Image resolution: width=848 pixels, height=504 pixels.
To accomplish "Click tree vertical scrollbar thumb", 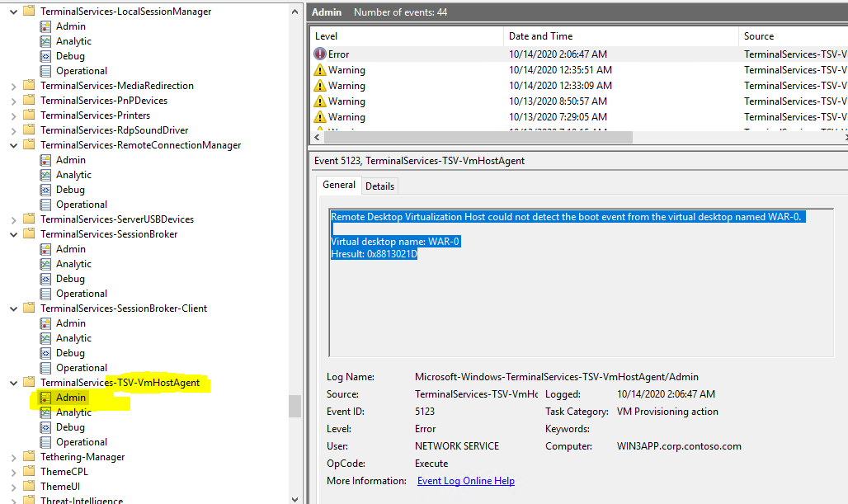I will click(x=294, y=406).
